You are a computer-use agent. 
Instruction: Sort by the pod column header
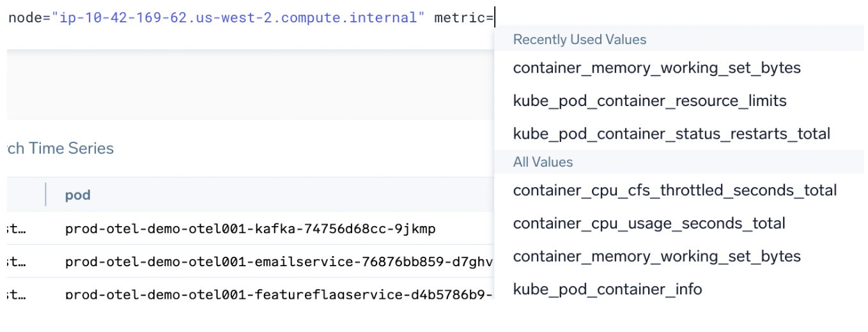77,195
